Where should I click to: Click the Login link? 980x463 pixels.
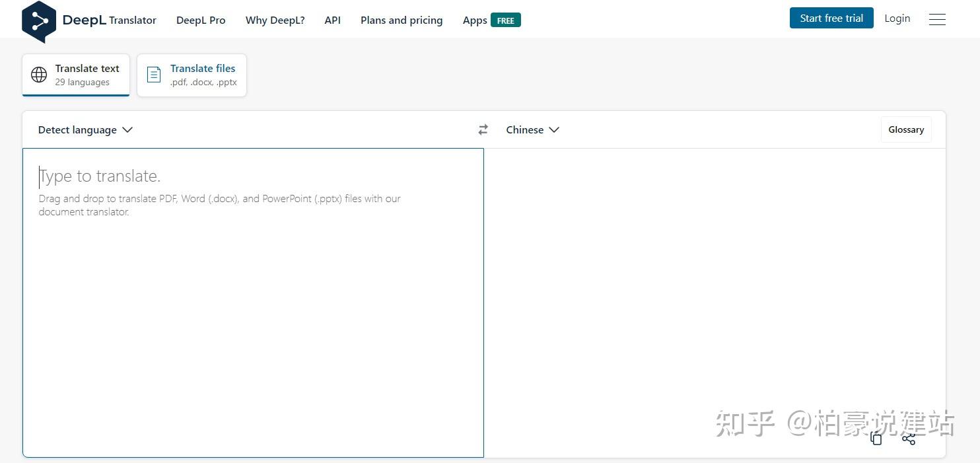click(x=897, y=18)
